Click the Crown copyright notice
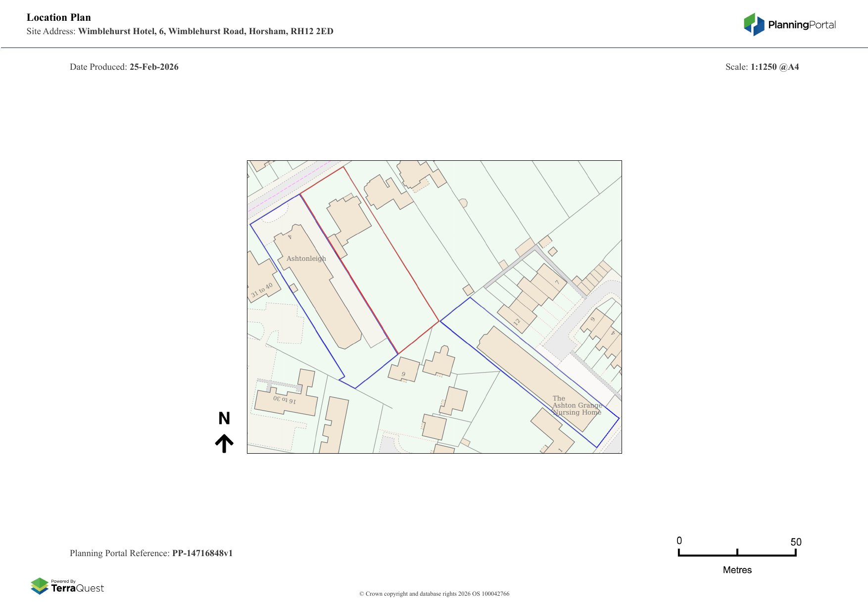The image size is (868, 614). [434, 594]
